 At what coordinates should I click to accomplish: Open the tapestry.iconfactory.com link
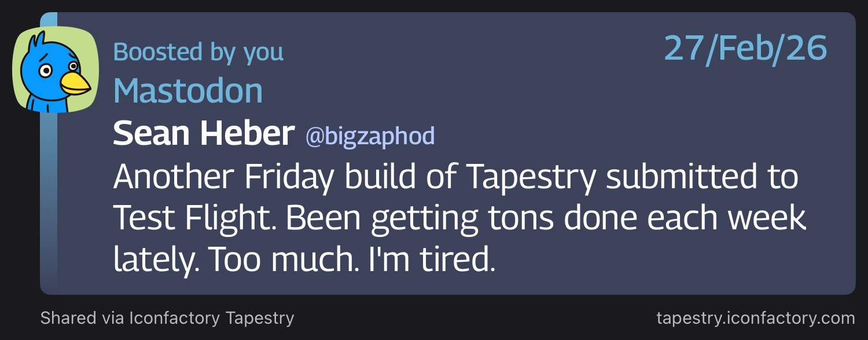coord(755,318)
